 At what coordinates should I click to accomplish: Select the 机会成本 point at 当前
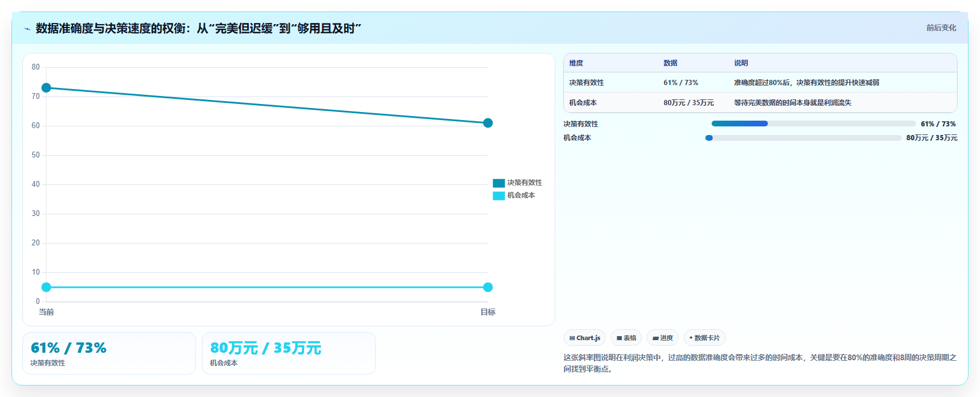(46, 287)
